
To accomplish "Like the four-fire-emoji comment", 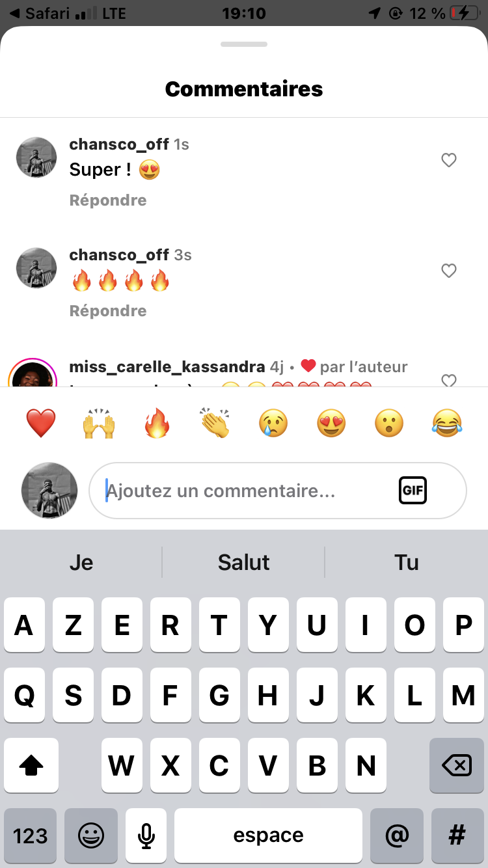I will (449, 271).
